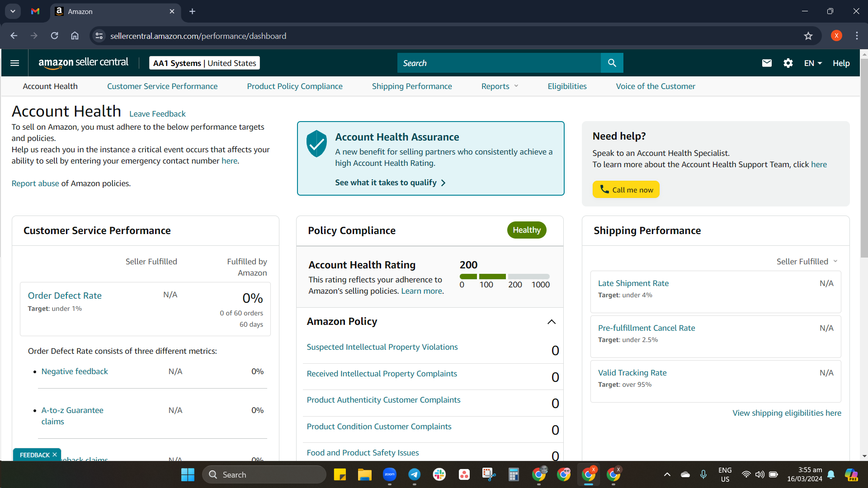868x488 pixels.
Task: Open the hamburger navigation menu
Action: pos(14,63)
